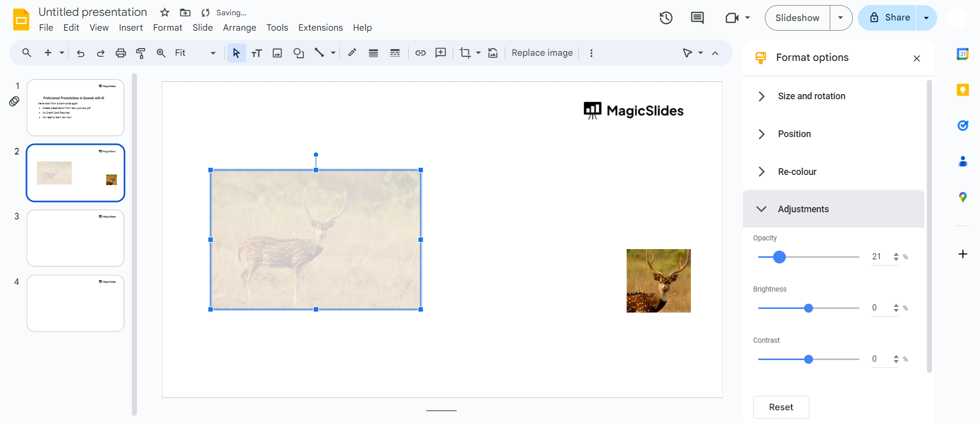980x423 pixels.
Task: Set border weight
Action: coord(374,53)
